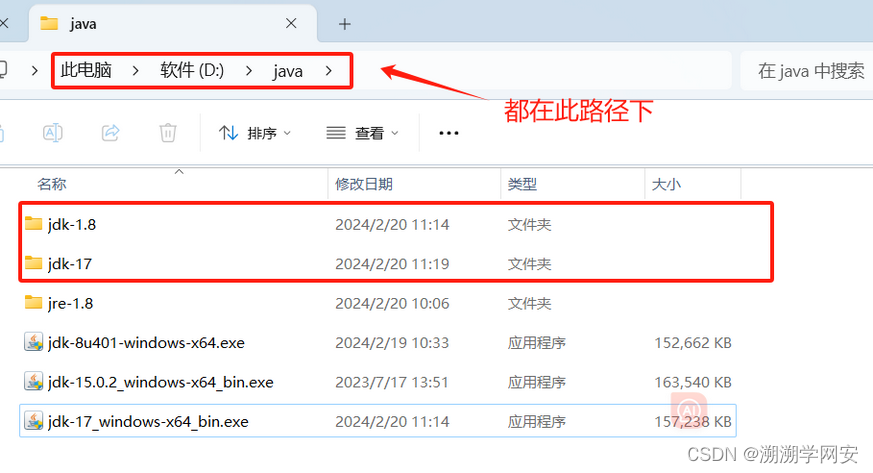Click the java tab title
The height and width of the screenshot is (473, 873).
tap(84, 23)
